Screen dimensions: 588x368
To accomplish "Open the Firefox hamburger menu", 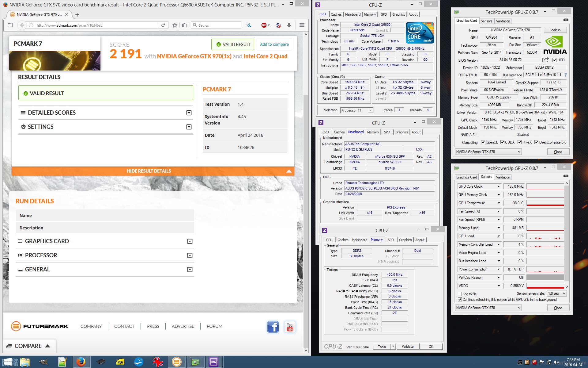I will coord(302,25).
